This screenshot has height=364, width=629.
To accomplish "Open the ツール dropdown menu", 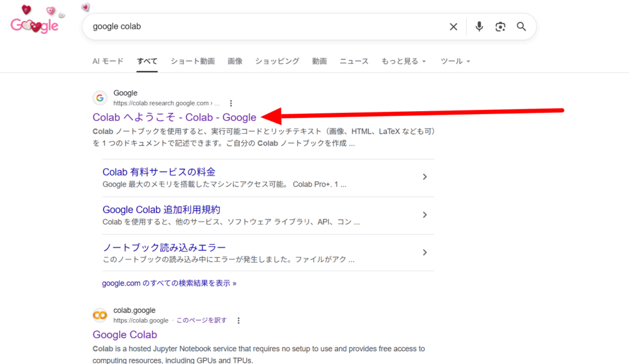I will tap(455, 61).
